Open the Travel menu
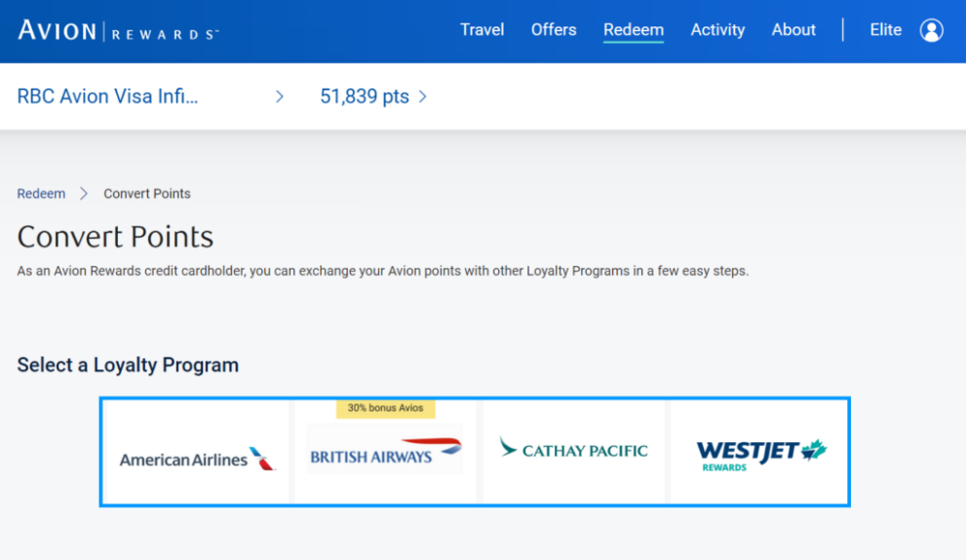 coord(482,30)
